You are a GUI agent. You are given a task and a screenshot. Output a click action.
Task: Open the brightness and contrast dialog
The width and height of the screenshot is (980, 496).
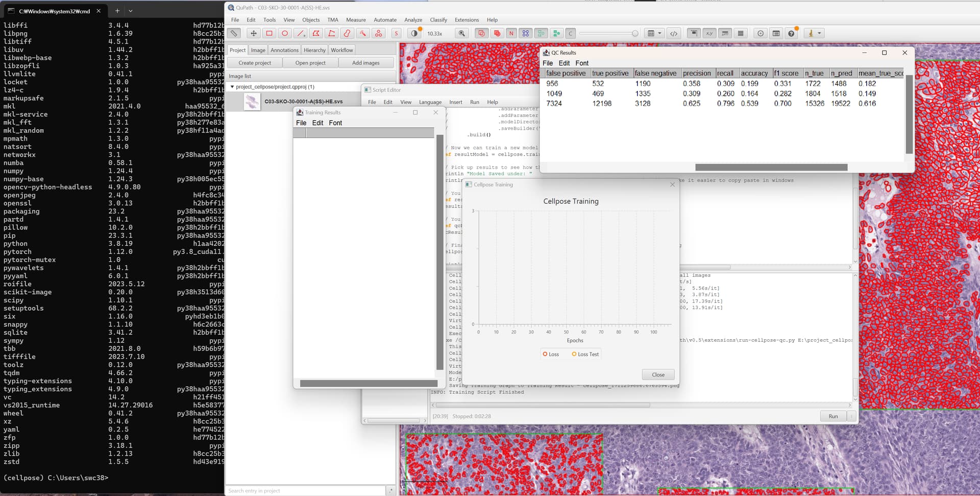click(413, 33)
